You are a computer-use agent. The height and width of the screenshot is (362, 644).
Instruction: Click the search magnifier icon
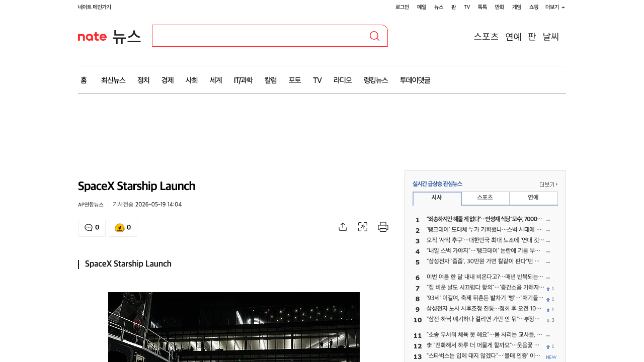point(374,36)
